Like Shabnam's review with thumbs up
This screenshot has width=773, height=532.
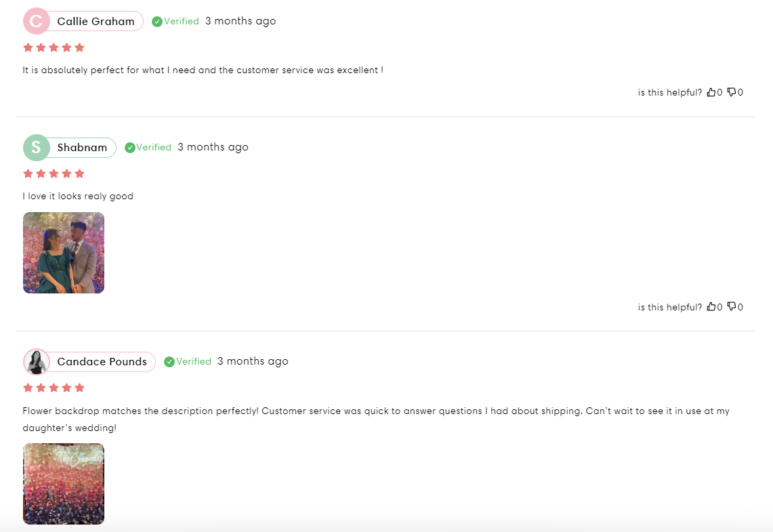tap(711, 307)
